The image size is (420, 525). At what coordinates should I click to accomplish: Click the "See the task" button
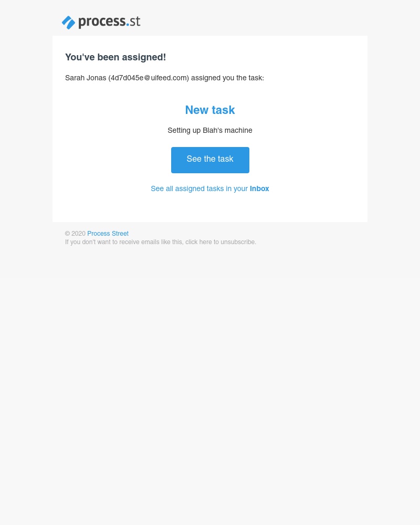coord(210,160)
